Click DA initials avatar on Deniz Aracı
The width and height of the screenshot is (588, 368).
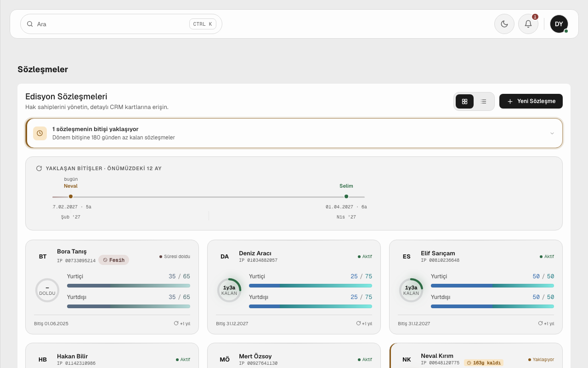click(x=225, y=257)
